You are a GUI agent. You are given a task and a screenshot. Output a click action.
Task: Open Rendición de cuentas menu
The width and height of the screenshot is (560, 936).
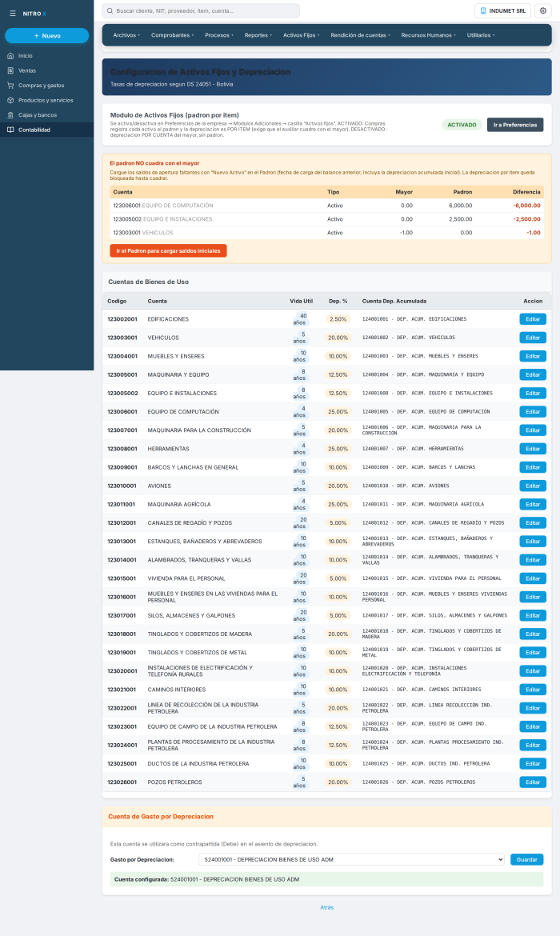click(x=360, y=35)
